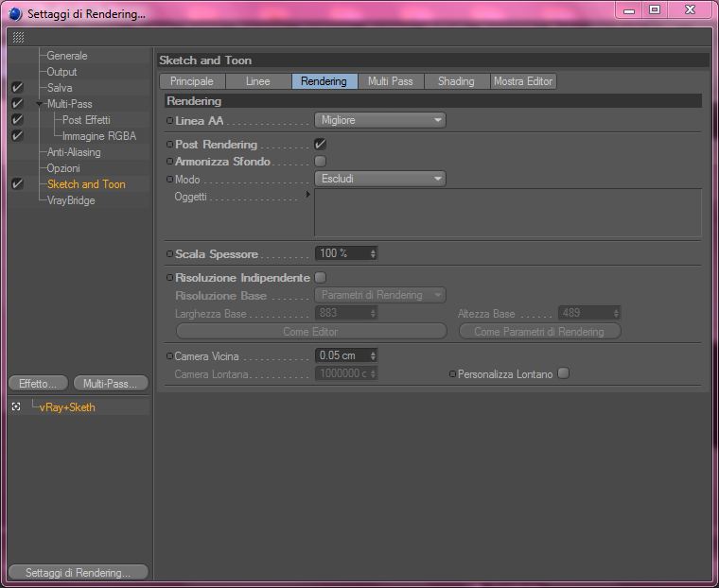Select Anti-Aliasing in the settings tree
The image size is (719, 588).
click(75, 151)
